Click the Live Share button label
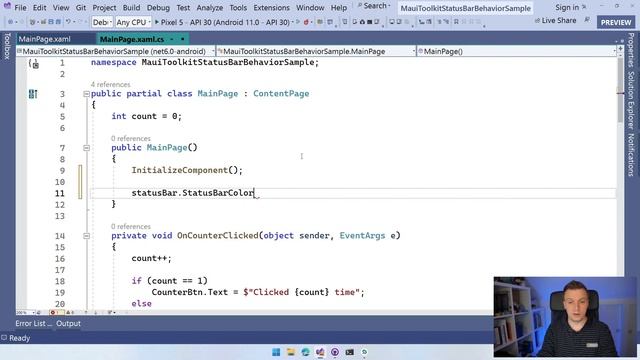The width and height of the screenshot is (640, 360). click(559, 20)
